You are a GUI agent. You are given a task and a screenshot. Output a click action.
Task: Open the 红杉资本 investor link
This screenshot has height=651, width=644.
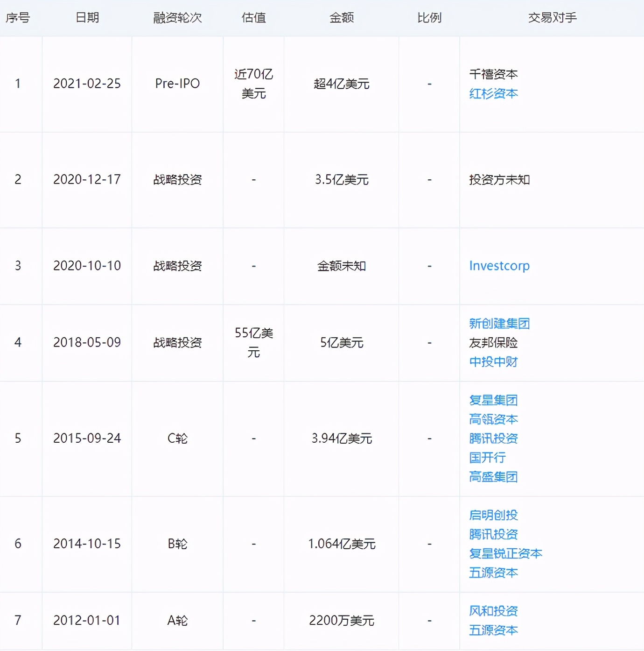point(494,93)
